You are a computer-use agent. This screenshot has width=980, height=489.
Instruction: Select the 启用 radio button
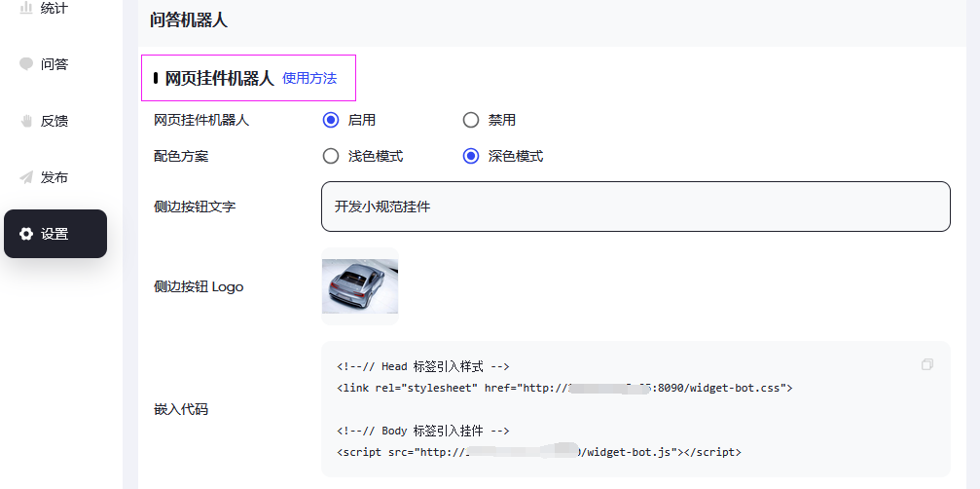pos(331,120)
